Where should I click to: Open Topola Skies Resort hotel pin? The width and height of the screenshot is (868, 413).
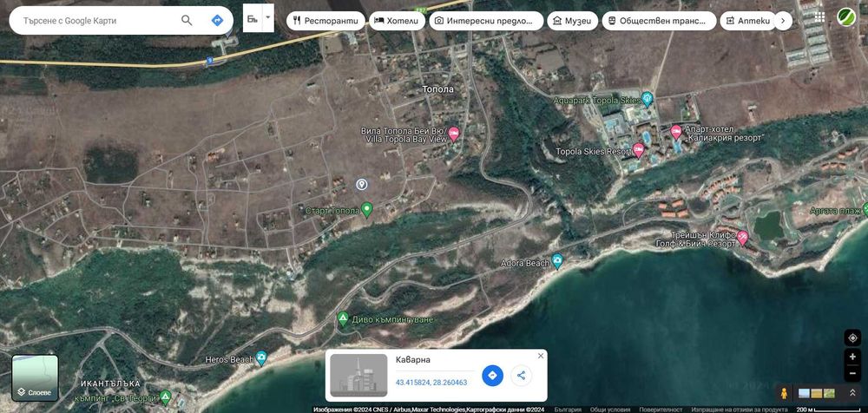pos(638,149)
